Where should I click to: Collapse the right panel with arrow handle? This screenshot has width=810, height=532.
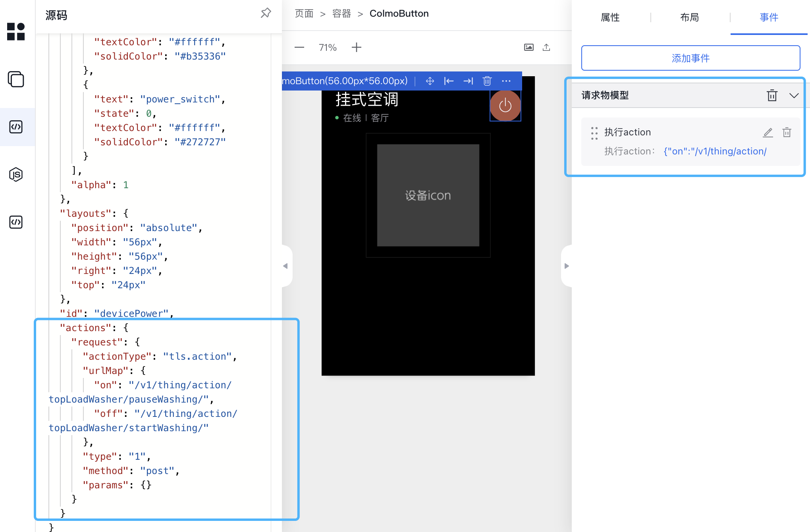pos(567,266)
